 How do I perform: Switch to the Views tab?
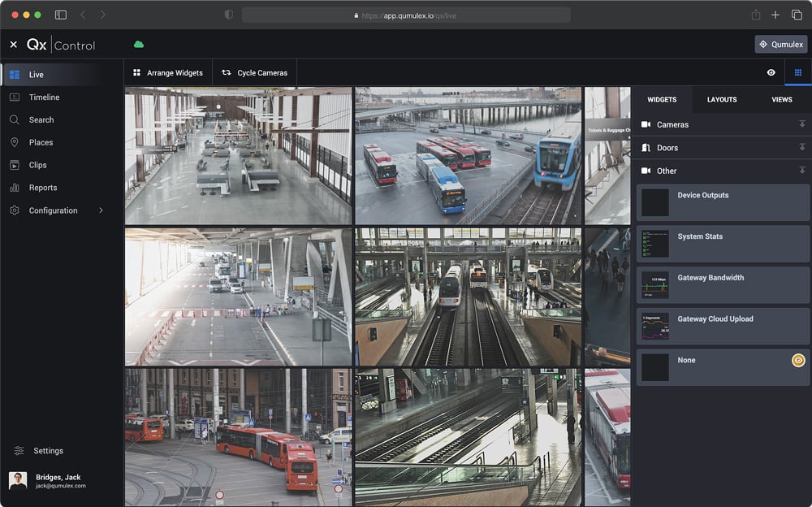coord(781,99)
